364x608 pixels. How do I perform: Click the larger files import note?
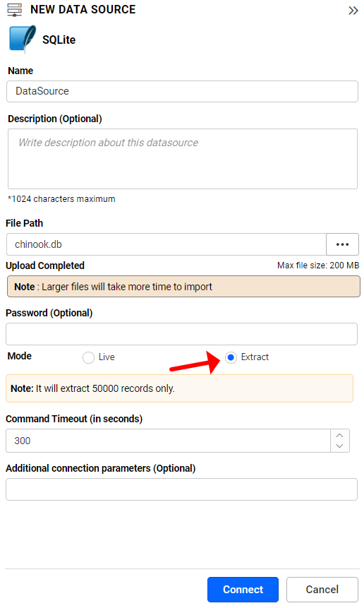183,287
